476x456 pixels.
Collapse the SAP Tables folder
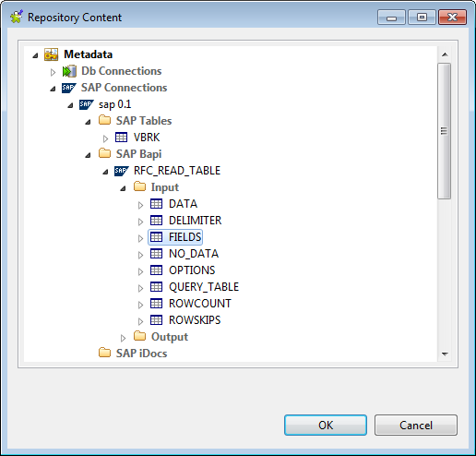pyautogui.click(x=88, y=122)
